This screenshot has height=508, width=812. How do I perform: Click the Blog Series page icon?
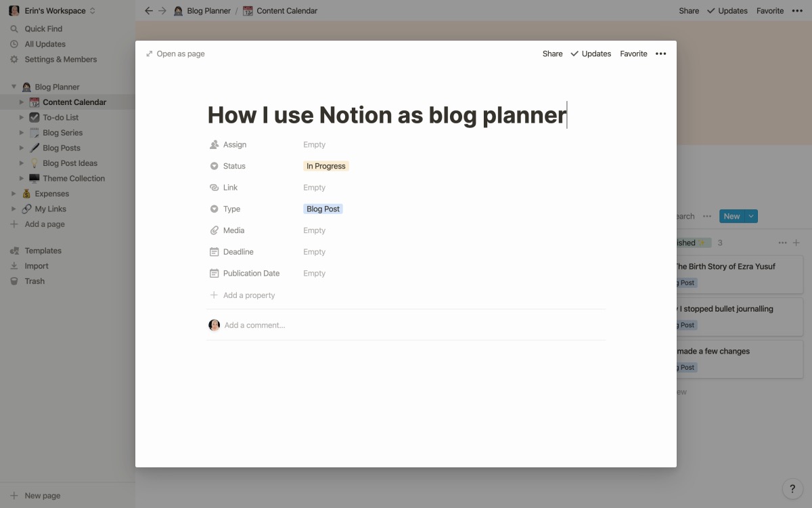35,133
